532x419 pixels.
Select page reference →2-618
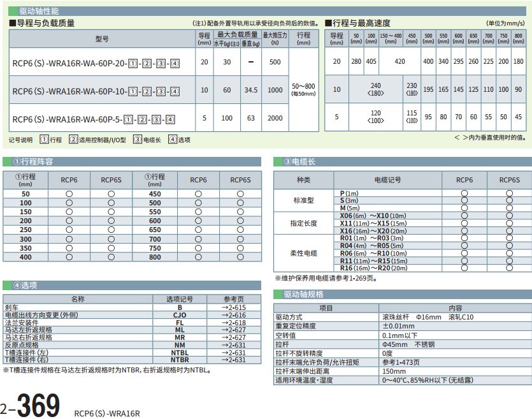pos(234,323)
